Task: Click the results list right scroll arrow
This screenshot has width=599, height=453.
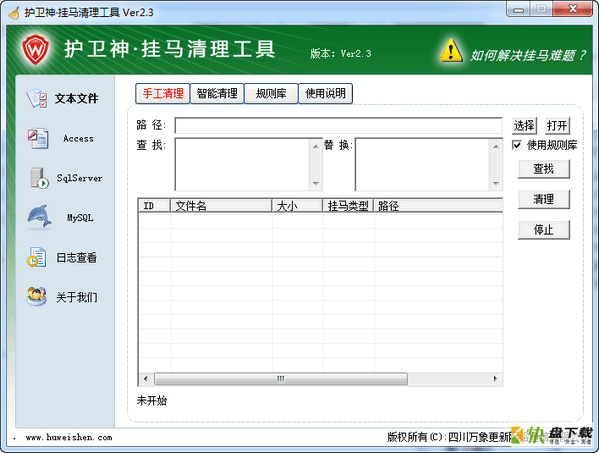Action: pos(495,379)
